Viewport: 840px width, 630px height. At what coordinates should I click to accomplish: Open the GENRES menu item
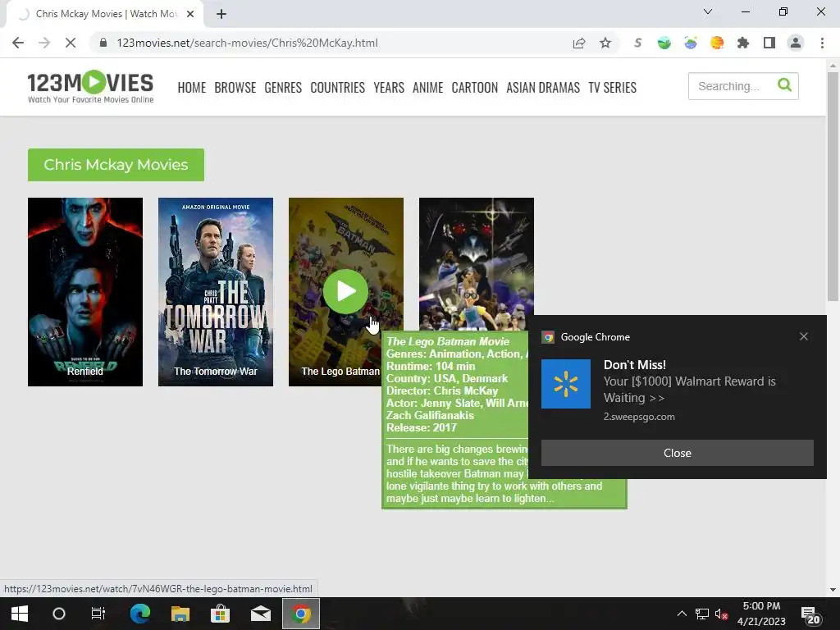click(283, 87)
